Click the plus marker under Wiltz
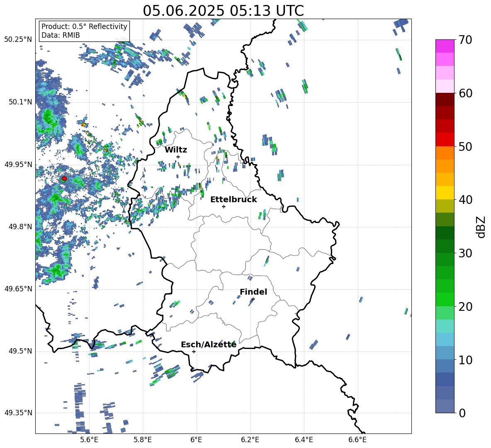This screenshot has height=448, width=491. pos(178,157)
